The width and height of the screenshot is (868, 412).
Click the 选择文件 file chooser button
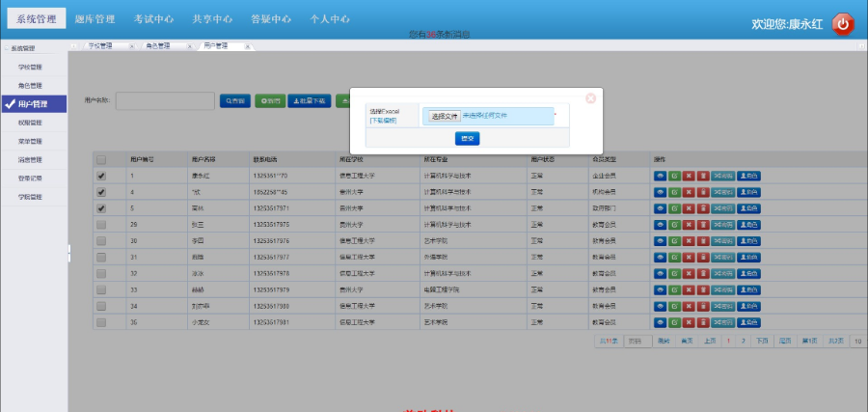click(445, 117)
